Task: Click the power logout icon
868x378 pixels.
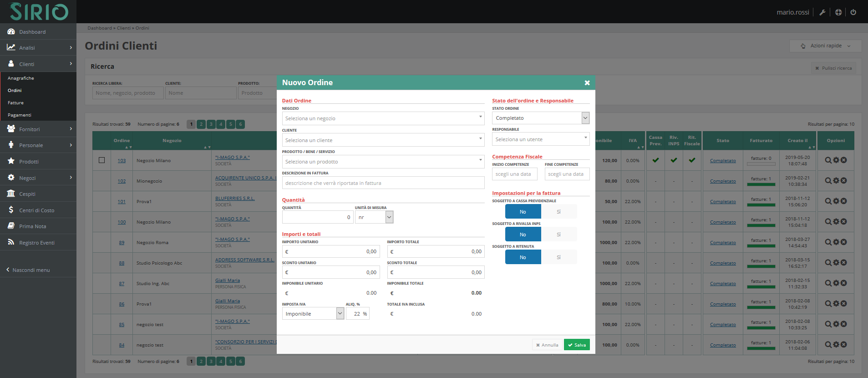Action: [x=853, y=12]
